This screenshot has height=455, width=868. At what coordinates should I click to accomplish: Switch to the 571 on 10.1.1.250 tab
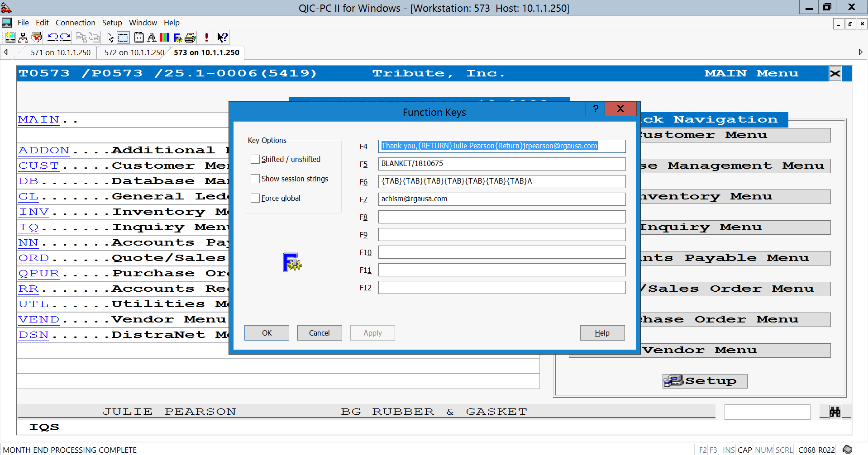click(x=60, y=52)
